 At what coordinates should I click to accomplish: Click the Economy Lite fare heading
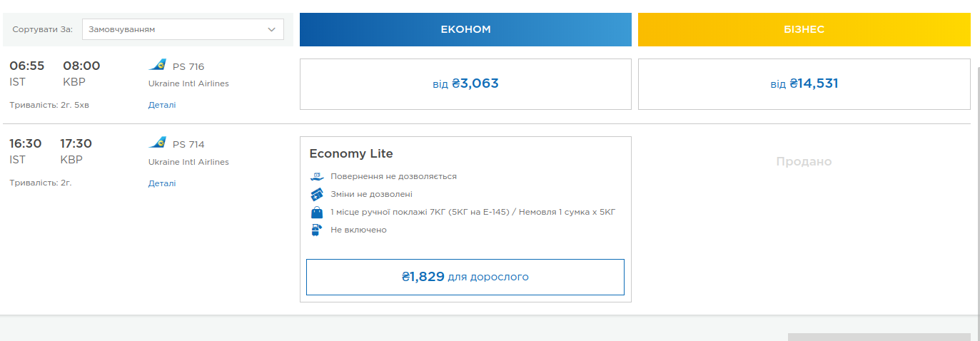tap(351, 153)
